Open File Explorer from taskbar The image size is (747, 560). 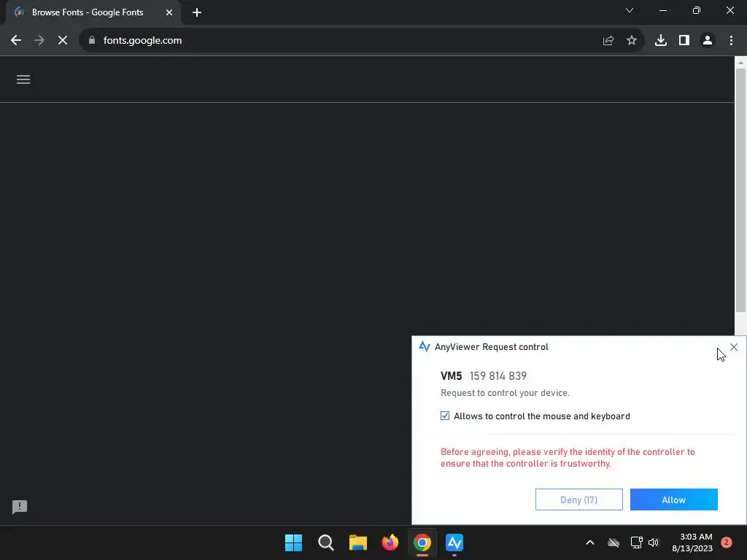[357, 542]
